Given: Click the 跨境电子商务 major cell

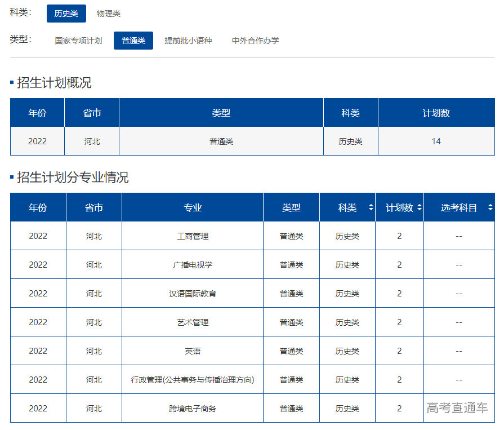Looking at the screenshot, I should coord(192,407).
